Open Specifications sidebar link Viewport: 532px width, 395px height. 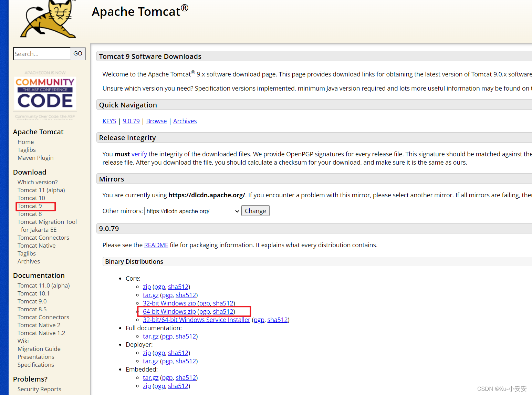click(36, 365)
